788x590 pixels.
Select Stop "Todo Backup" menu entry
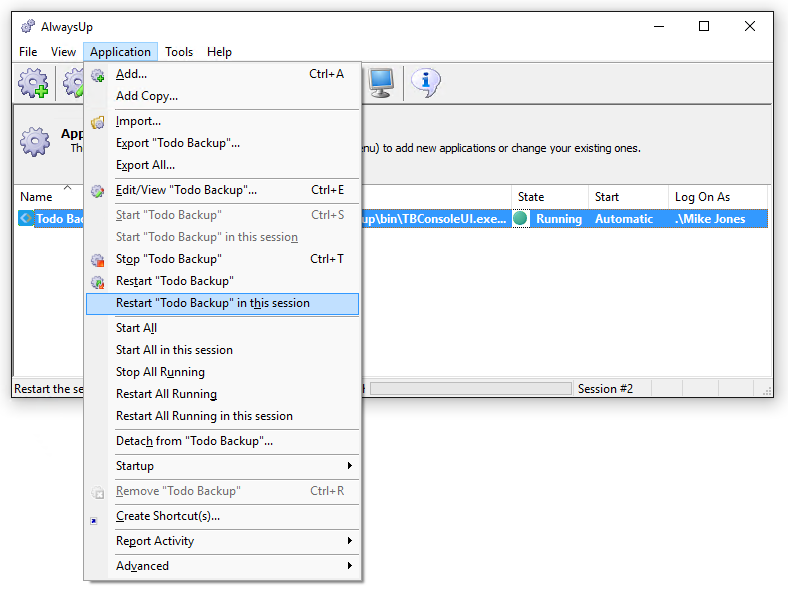click(223, 259)
